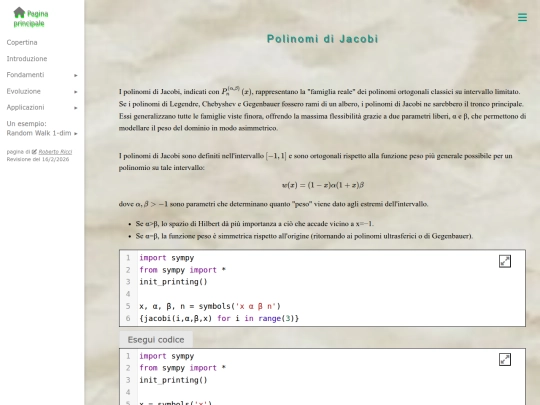Open the Fondamenti menu item
Viewport: 540px width, 405px height.
click(25, 75)
